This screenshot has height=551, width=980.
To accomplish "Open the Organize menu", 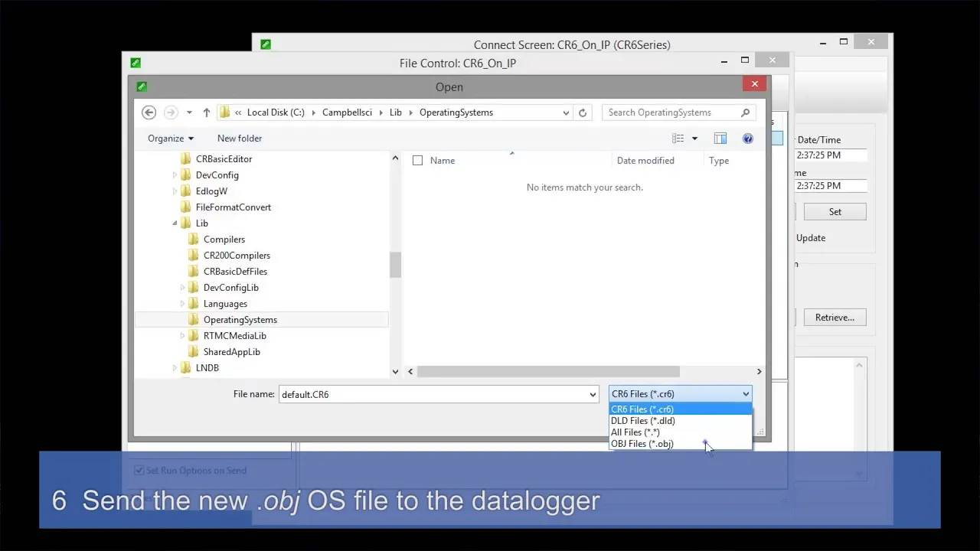I will [x=171, y=139].
